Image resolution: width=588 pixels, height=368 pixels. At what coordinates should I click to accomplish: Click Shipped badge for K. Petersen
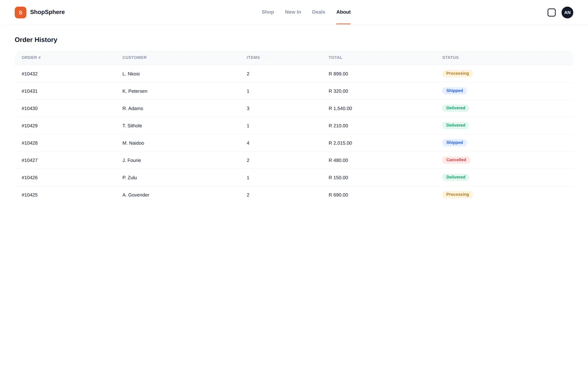point(455,91)
